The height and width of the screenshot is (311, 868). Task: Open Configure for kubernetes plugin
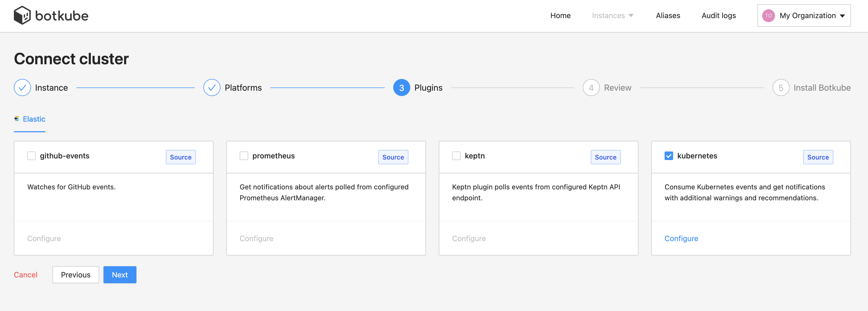[681, 238]
